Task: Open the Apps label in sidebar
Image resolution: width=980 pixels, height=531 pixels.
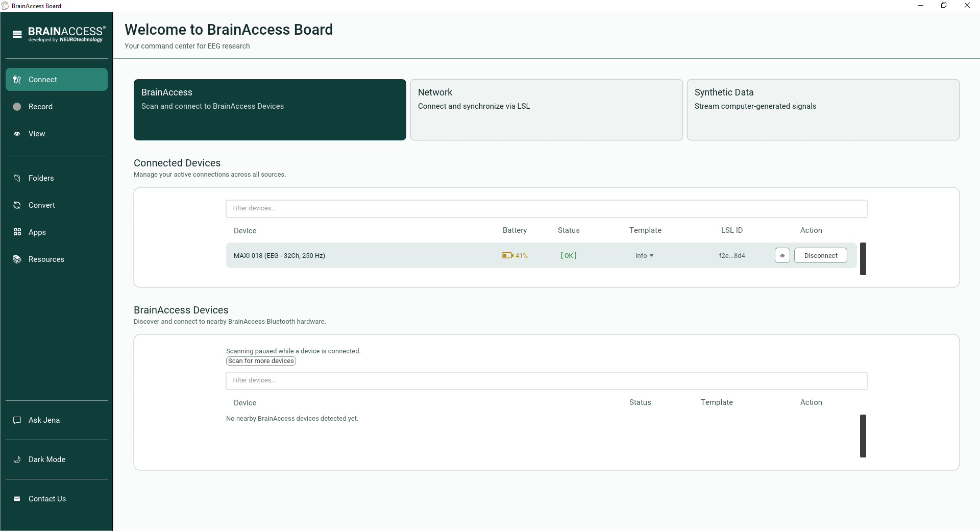Action: 37,232
